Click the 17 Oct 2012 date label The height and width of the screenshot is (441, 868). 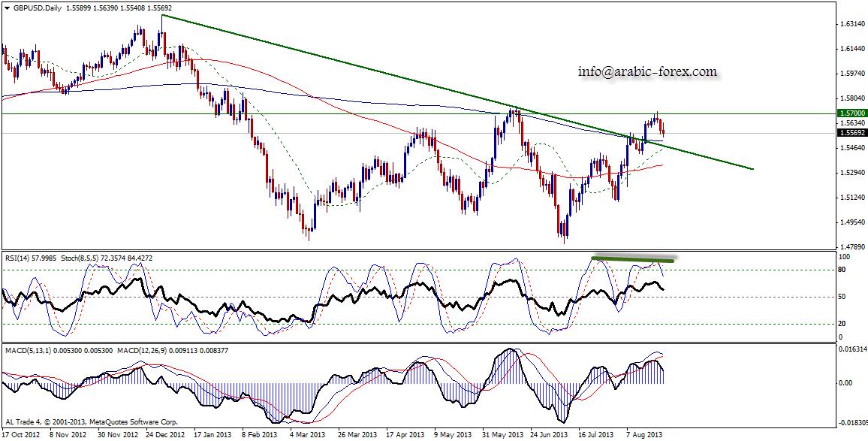point(20,435)
